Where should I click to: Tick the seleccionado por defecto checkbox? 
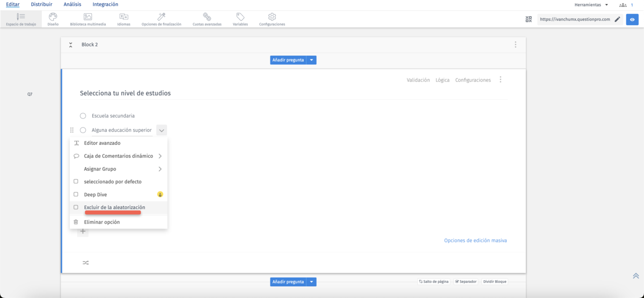coord(76,182)
